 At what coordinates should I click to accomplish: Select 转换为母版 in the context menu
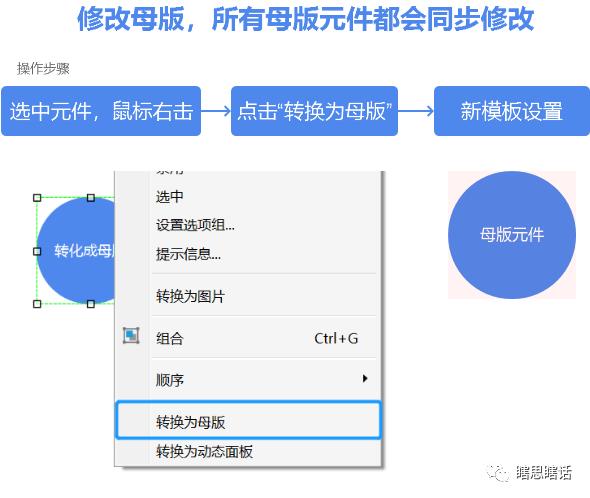(248, 421)
